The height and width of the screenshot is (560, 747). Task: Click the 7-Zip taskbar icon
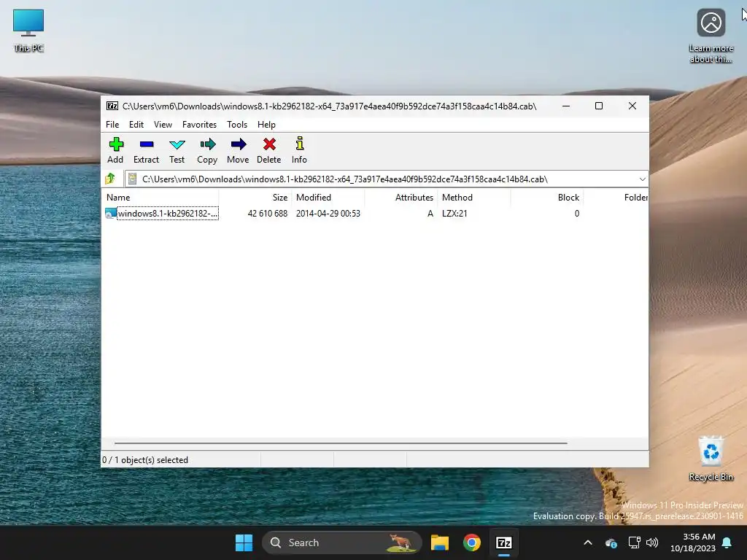[503, 542]
